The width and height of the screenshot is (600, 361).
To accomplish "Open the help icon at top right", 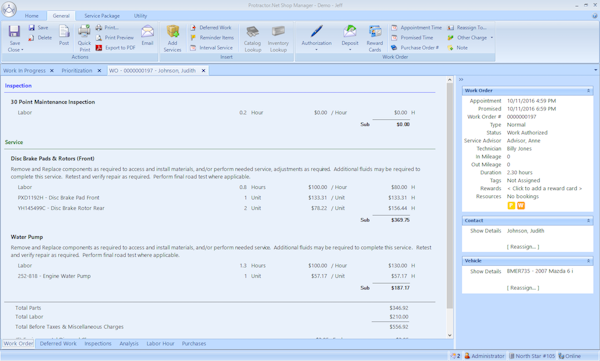I will [595, 16].
